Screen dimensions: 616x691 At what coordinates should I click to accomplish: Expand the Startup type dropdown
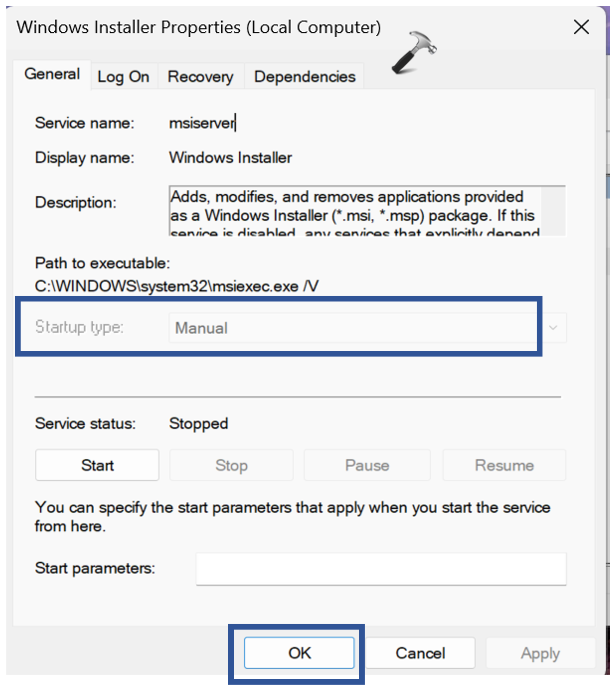553,328
